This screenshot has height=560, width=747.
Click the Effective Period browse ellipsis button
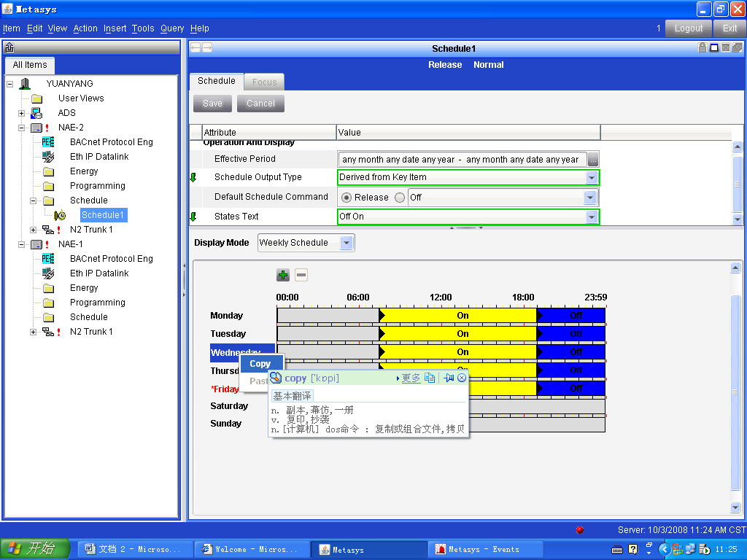point(593,160)
